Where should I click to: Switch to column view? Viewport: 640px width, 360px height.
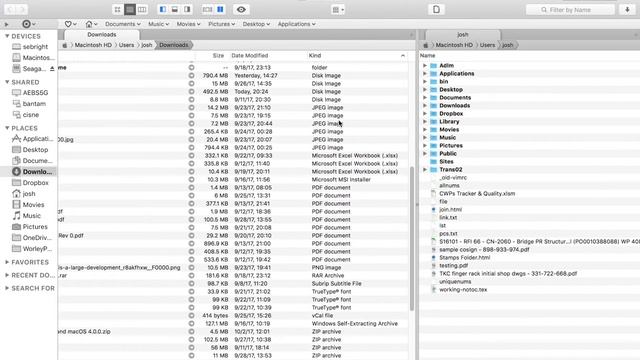(x=142, y=9)
